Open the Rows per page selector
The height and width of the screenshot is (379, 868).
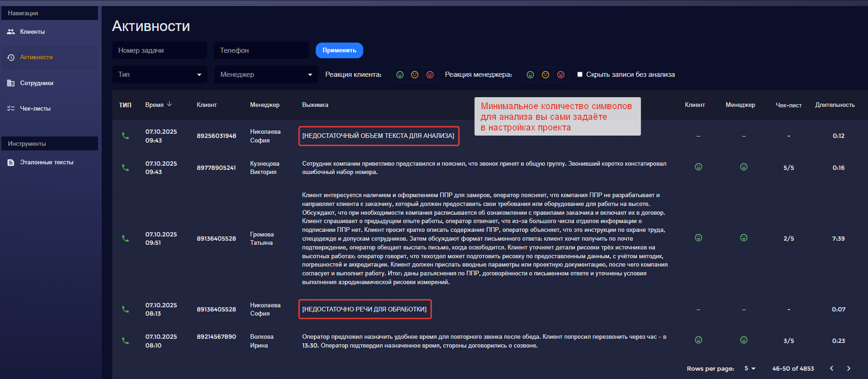point(750,368)
